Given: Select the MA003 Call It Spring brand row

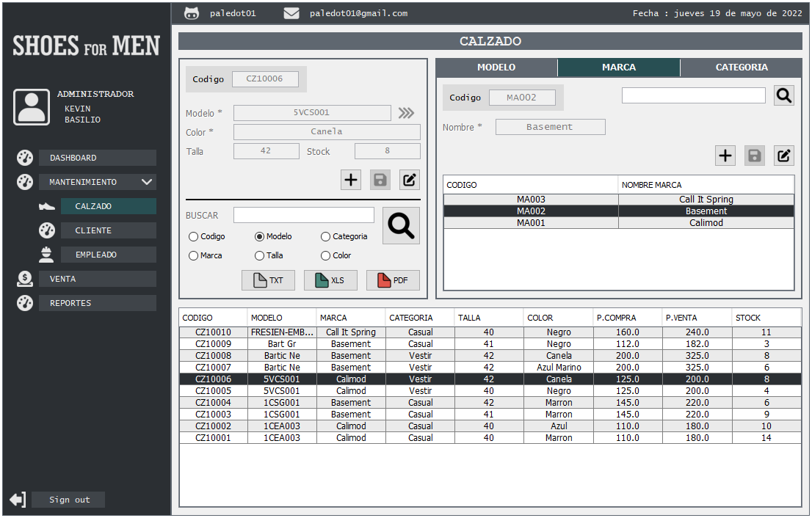Looking at the screenshot, I should [x=619, y=200].
